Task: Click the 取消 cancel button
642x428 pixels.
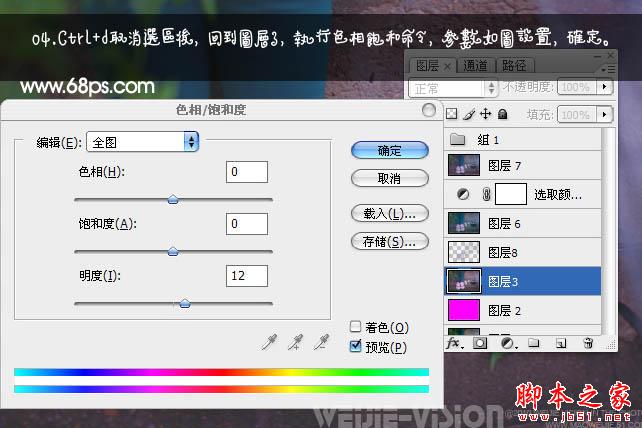Action: pyautogui.click(x=389, y=178)
